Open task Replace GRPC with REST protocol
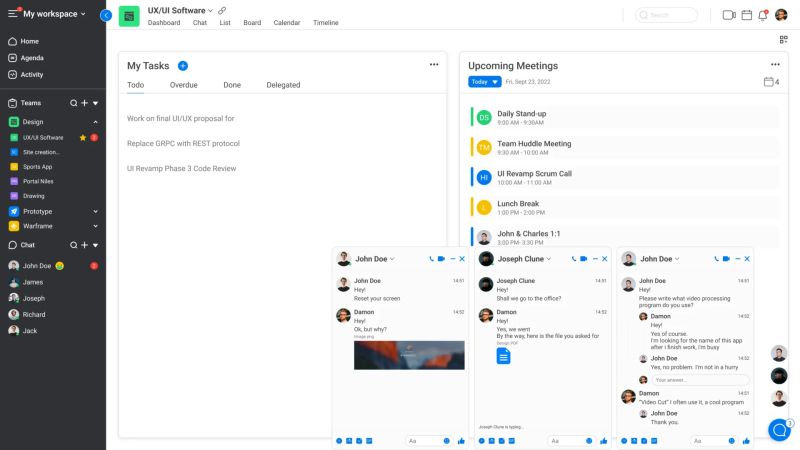Screen dimensions: 800x450 (x=183, y=143)
